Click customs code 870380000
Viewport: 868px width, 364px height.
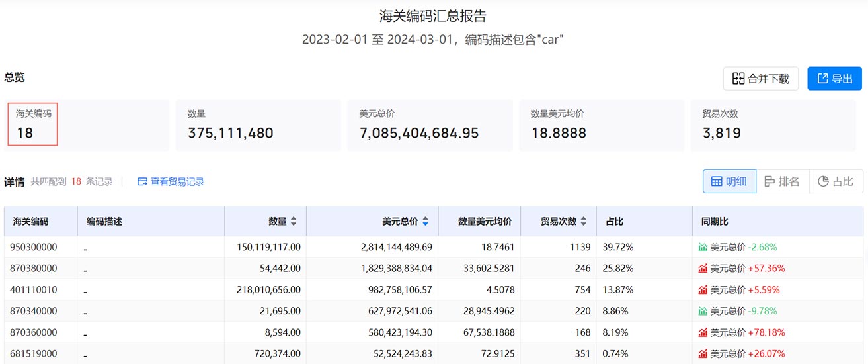tap(34, 269)
